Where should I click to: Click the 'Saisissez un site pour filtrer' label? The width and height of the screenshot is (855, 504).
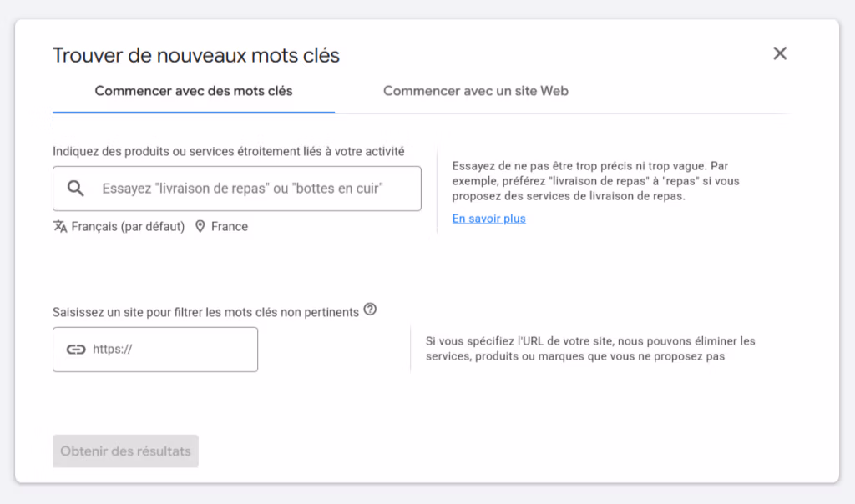[x=205, y=312]
